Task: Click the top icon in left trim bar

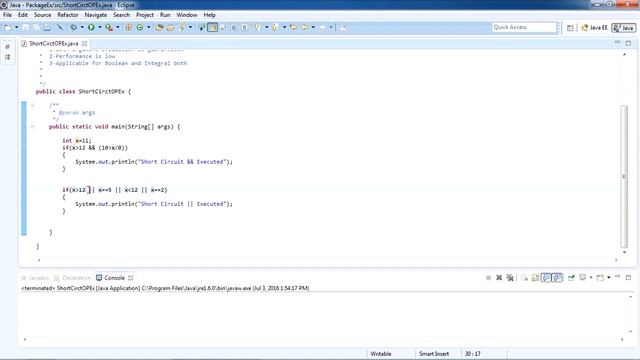Action: coord(8,47)
